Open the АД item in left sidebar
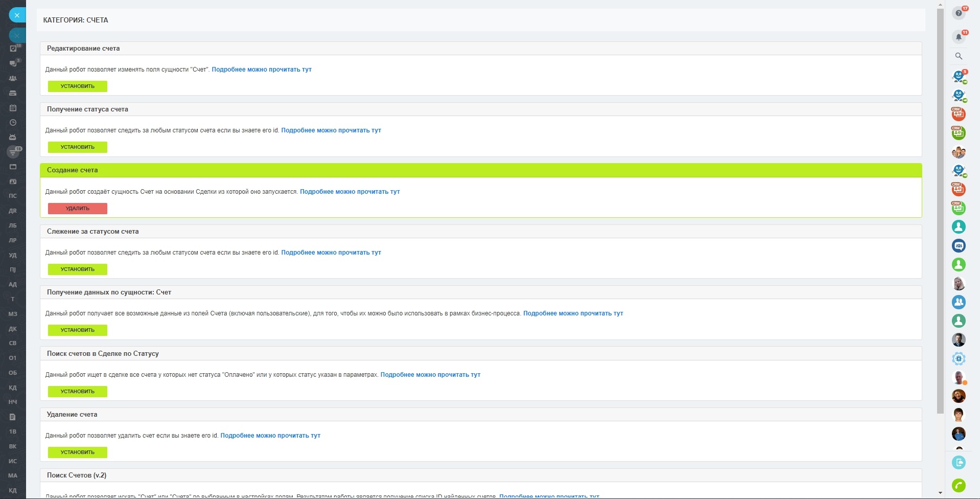This screenshot has width=980, height=499. (13, 284)
